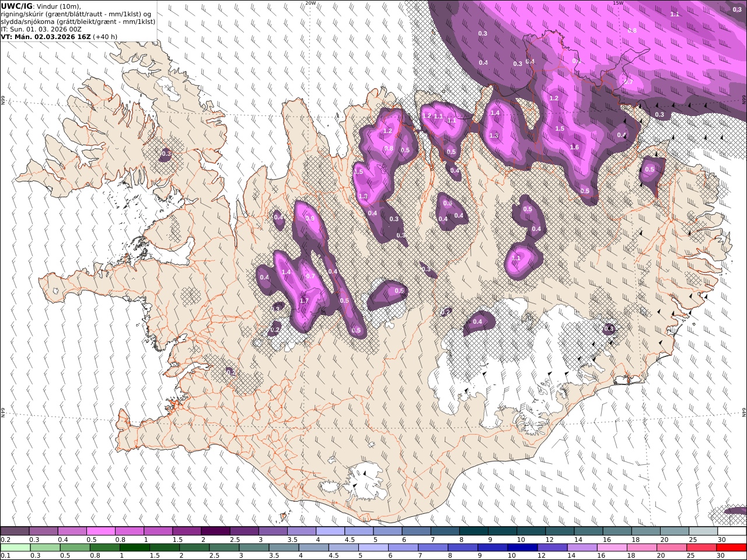Click the init time 'IT: Sun. 01. 03. 2026 00Z'
The height and width of the screenshot is (560, 747).
pos(41,29)
